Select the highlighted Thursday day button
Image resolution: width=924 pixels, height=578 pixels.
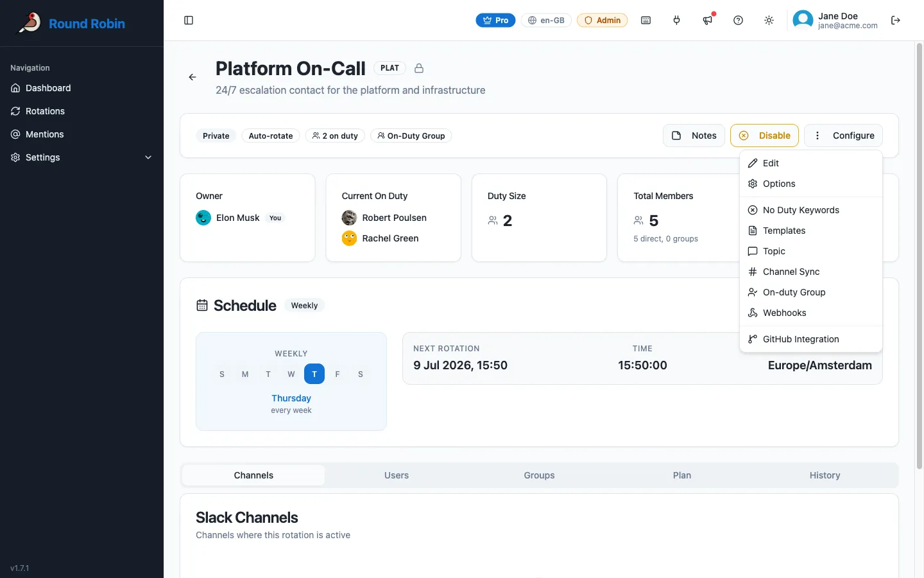tap(314, 374)
